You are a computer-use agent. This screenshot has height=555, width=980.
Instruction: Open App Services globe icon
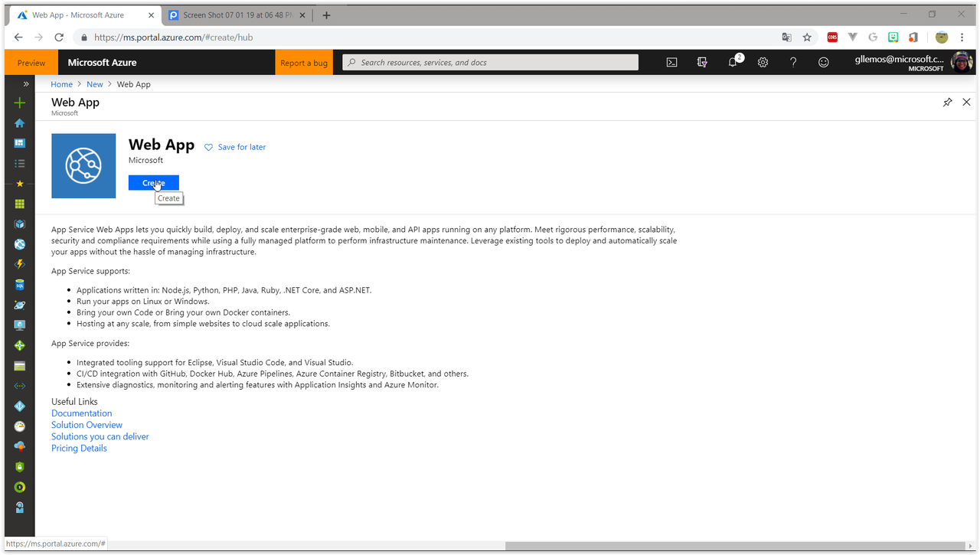pyautogui.click(x=20, y=244)
